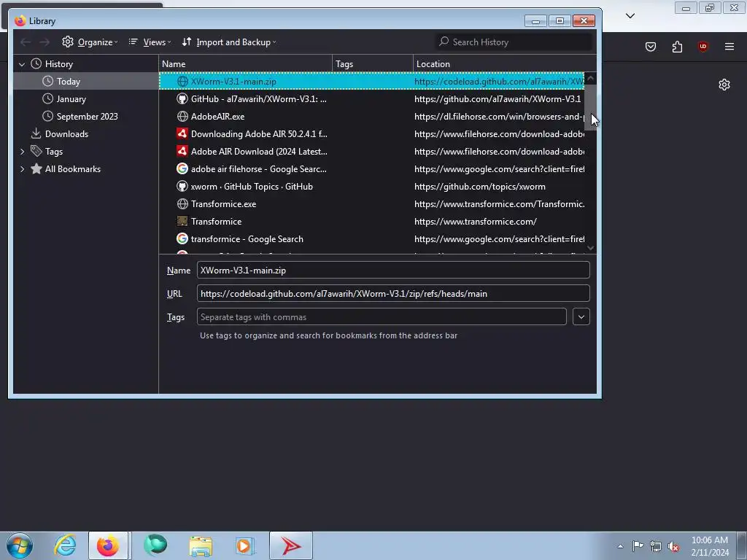Image resolution: width=747 pixels, height=560 pixels.
Task: Select adobe air filehorse Google Search entry
Action: coord(371,169)
